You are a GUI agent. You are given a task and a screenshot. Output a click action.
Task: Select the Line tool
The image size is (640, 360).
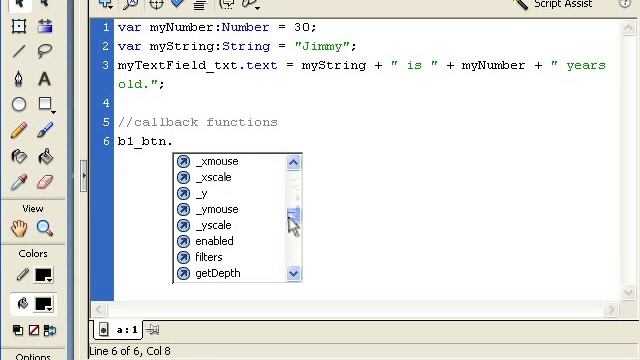pos(19,51)
